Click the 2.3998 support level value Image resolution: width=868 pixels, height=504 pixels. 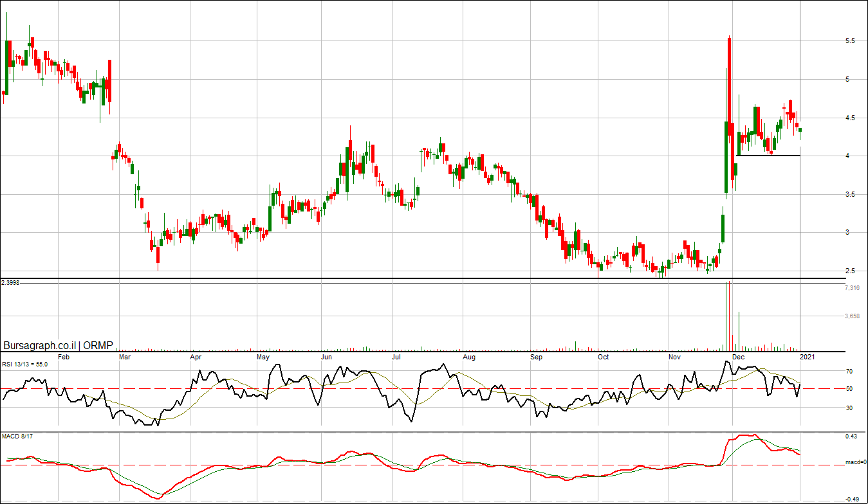10,282
